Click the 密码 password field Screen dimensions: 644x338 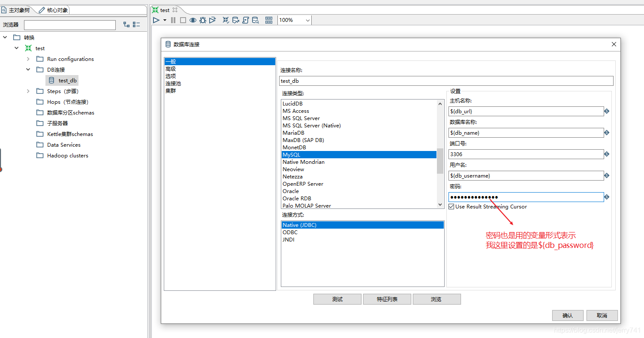point(526,197)
